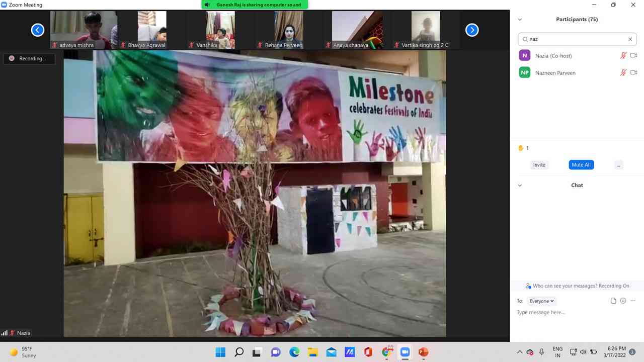The width and height of the screenshot is (644, 362).
Task: Click the Invite button
Action: [x=539, y=164]
